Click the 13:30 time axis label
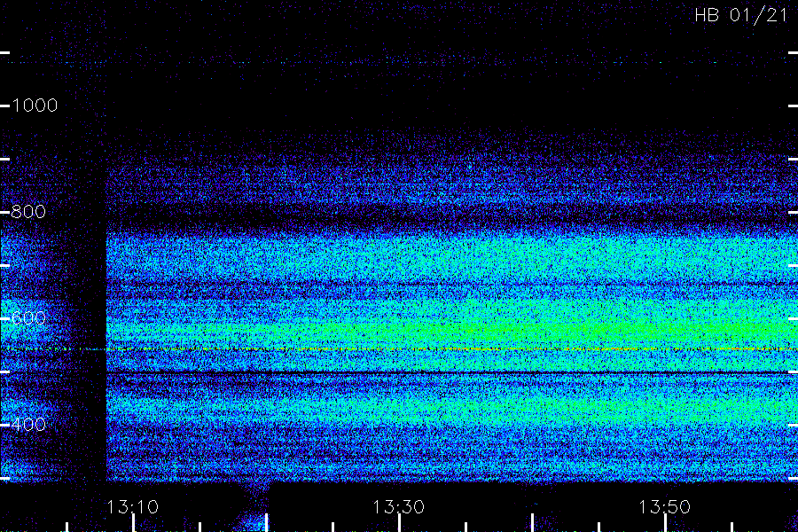The height and width of the screenshot is (532, 798). (x=398, y=507)
